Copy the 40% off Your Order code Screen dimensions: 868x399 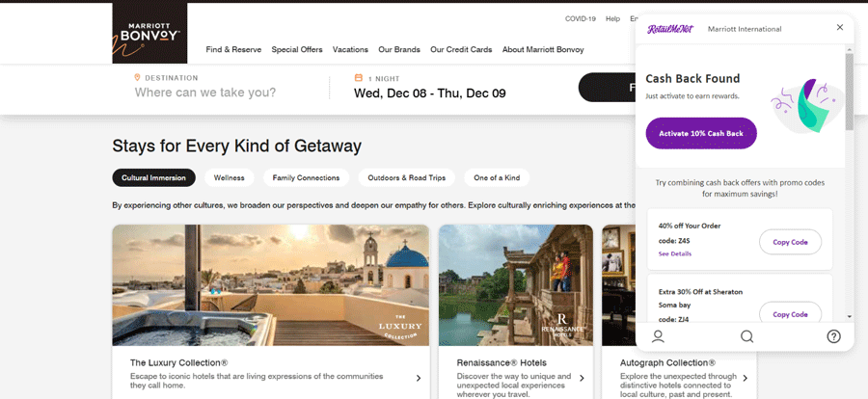tap(790, 242)
